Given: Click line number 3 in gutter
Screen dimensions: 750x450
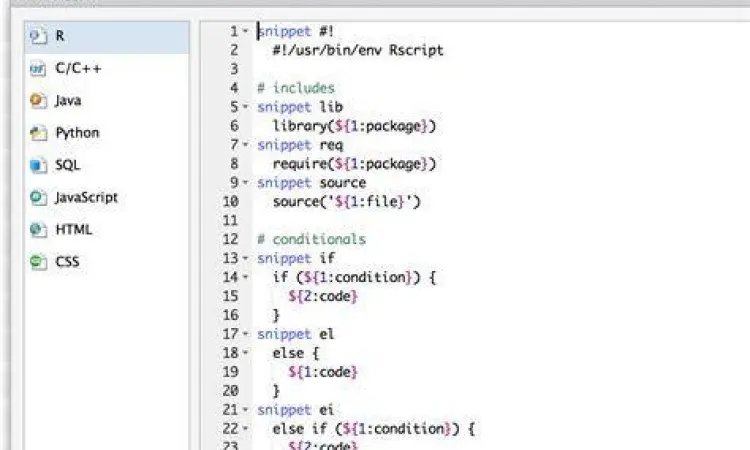Looking at the screenshot, I should click(x=234, y=69).
